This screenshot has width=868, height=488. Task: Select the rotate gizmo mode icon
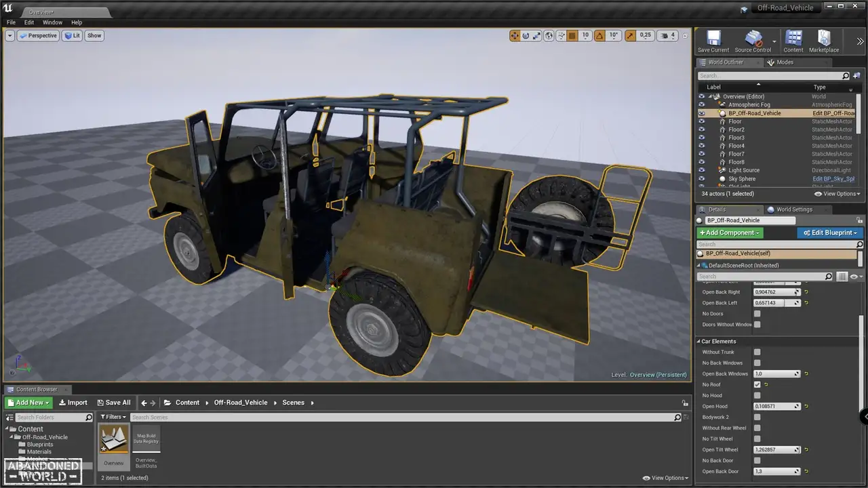pos(526,36)
